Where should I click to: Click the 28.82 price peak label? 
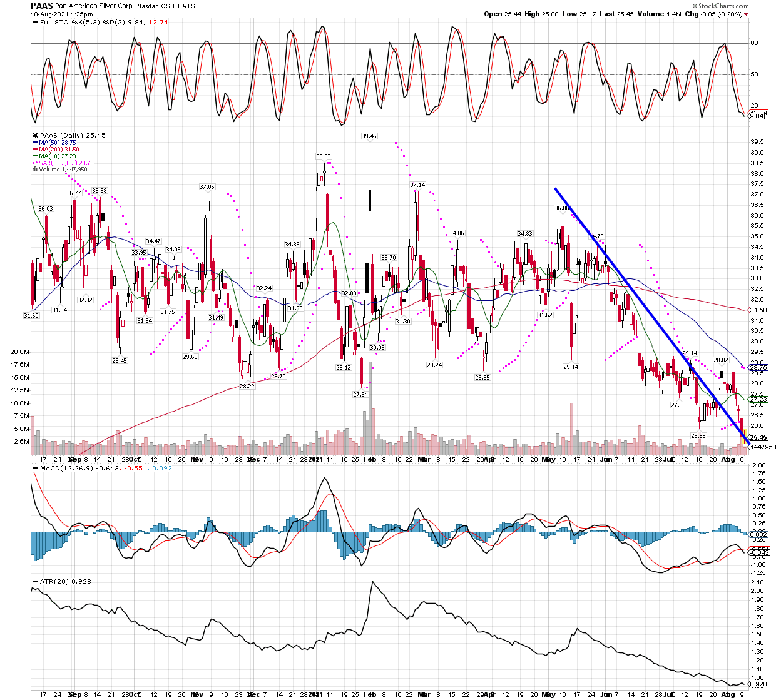click(x=721, y=360)
